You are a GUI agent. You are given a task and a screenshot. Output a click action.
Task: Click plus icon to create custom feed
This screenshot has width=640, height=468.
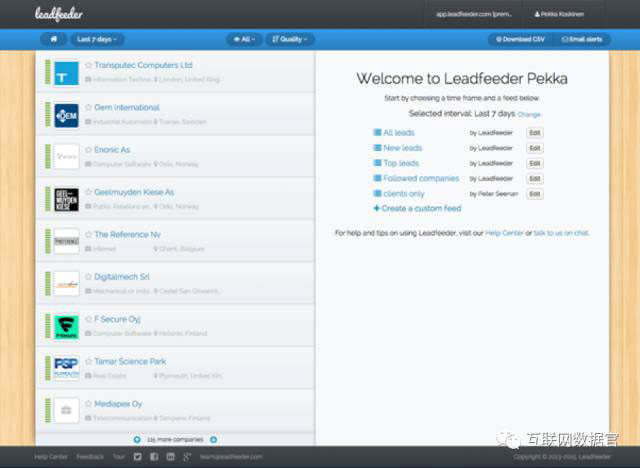pyautogui.click(x=376, y=208)
